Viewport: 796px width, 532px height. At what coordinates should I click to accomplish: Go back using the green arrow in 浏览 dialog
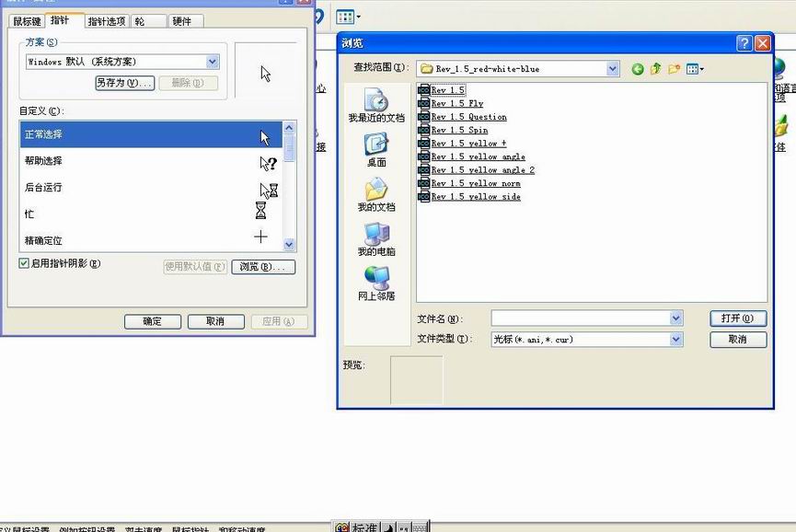pos(638,69)
